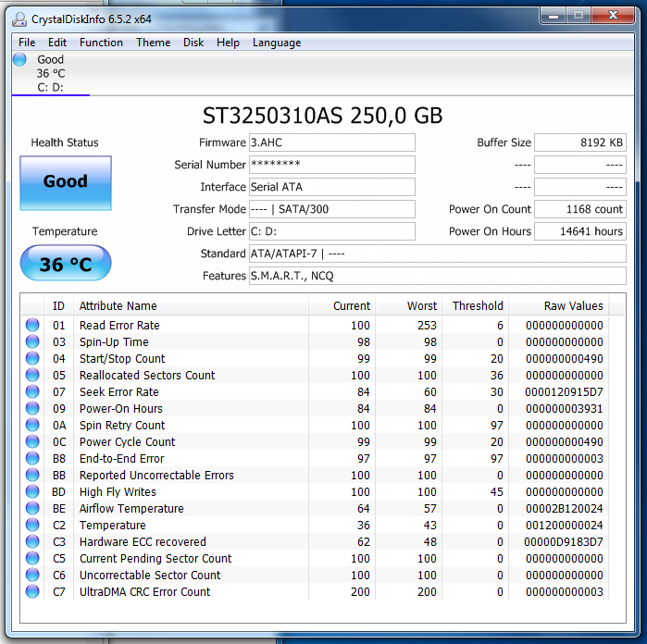This screenshot has height=644, width=647.
Task: Select Airflow Temperature raw value 00002B120024
Action: 565,508
